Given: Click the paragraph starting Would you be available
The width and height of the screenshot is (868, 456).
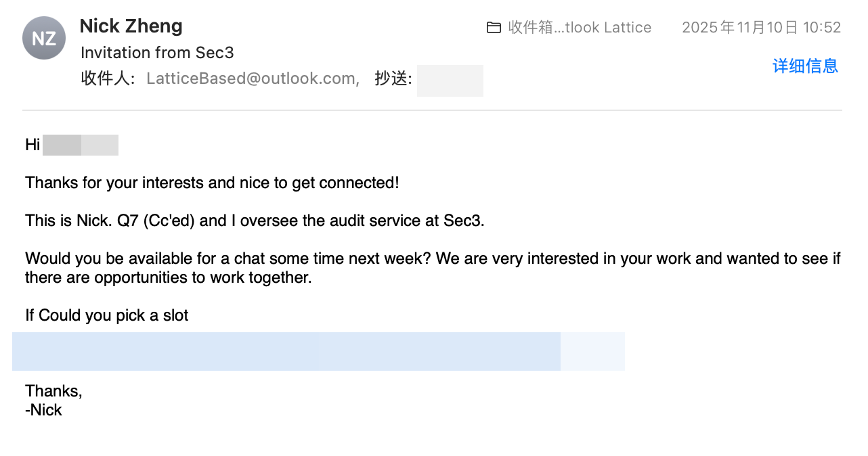Looking at the screenshot, I should (433, 268).
